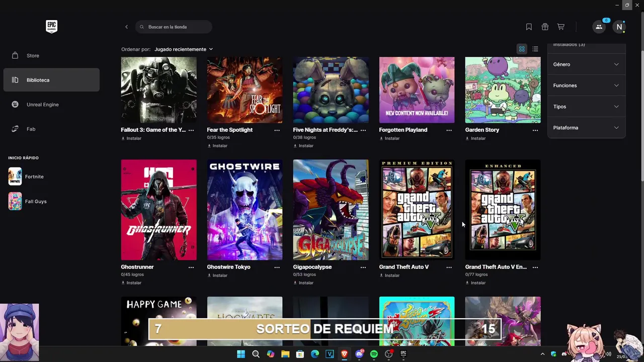Viewport: 644px width, 362px height.
Task: Open Grand Theft Auto V Enhanced cover
Action: (x=503, y=210)
